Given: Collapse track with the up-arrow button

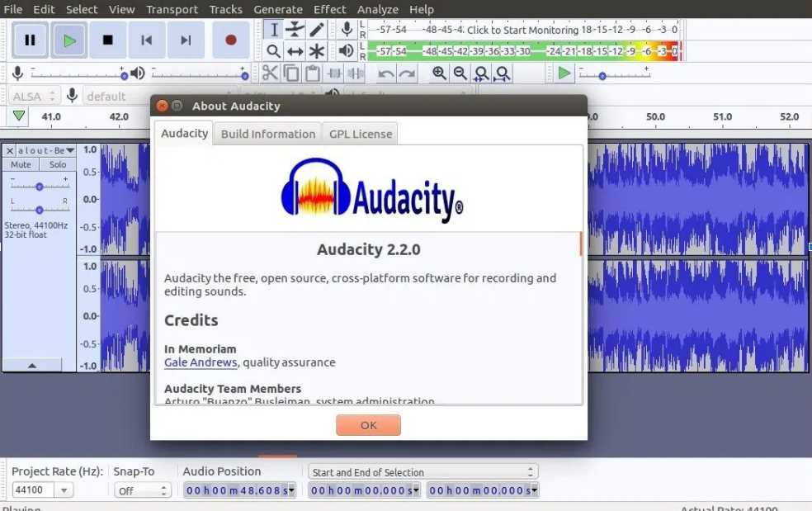Looking at the screenshot, I should pyautogui.click(x=32, y=365).
